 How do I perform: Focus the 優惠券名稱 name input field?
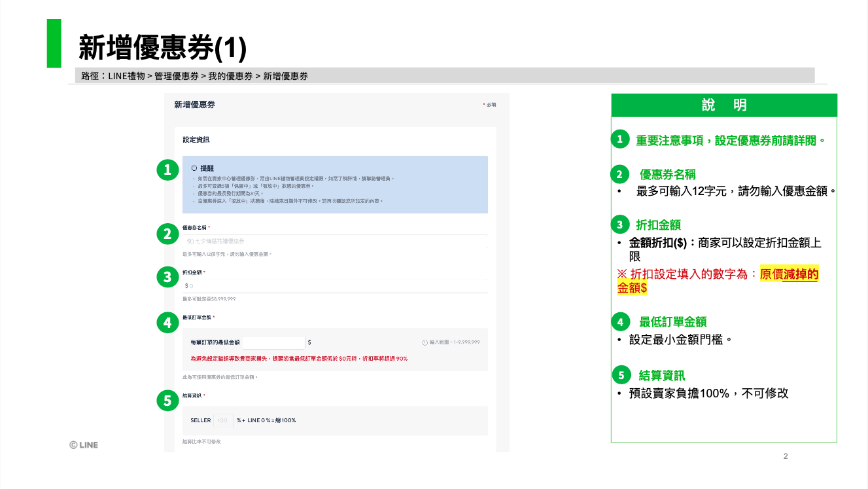tap(335, 242)
